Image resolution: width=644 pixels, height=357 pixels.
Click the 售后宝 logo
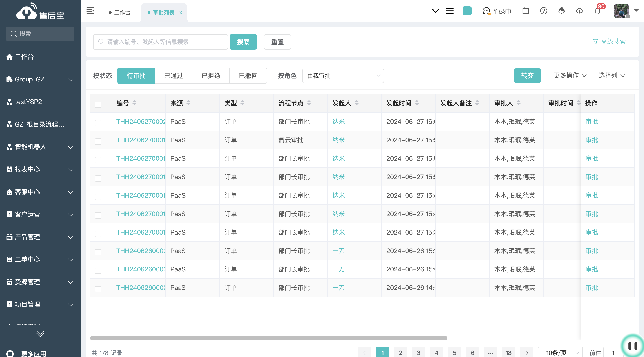pyautogui.click(x=40, y=11)
